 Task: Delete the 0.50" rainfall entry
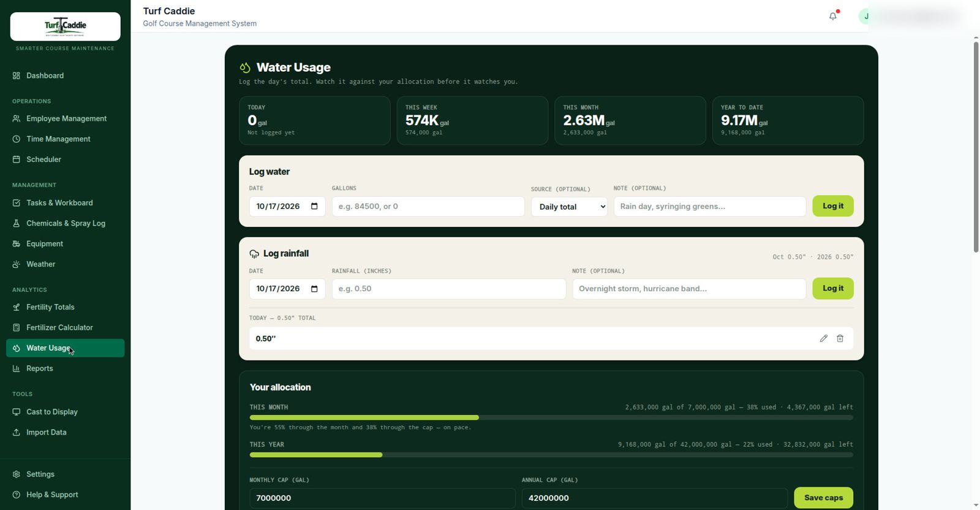[840, 338]
